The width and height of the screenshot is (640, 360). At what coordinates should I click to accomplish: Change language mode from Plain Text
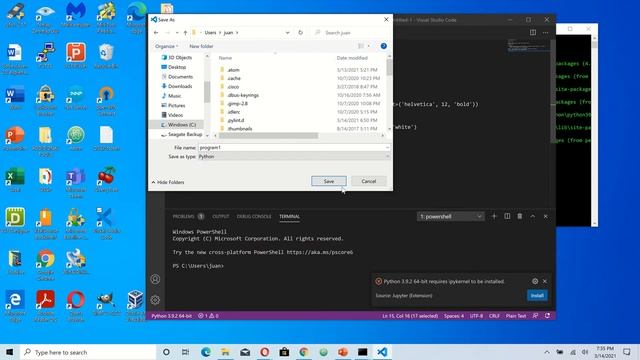click(x=516, y=316)
